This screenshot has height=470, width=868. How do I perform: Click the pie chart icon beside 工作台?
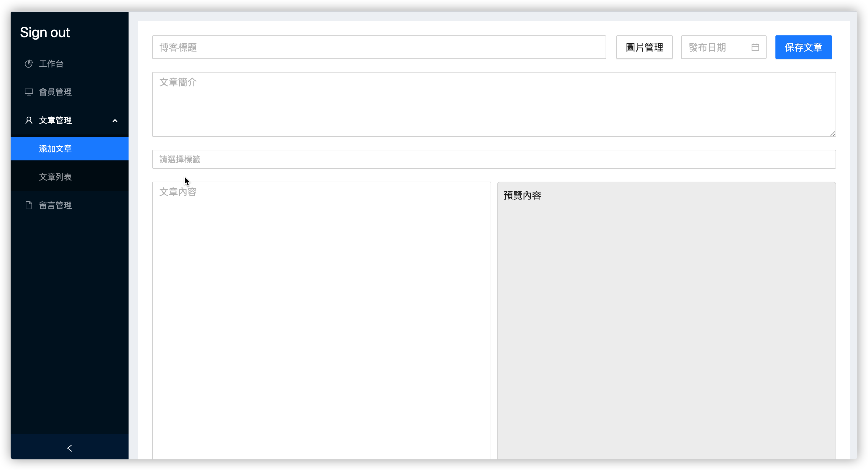point(29,64)
